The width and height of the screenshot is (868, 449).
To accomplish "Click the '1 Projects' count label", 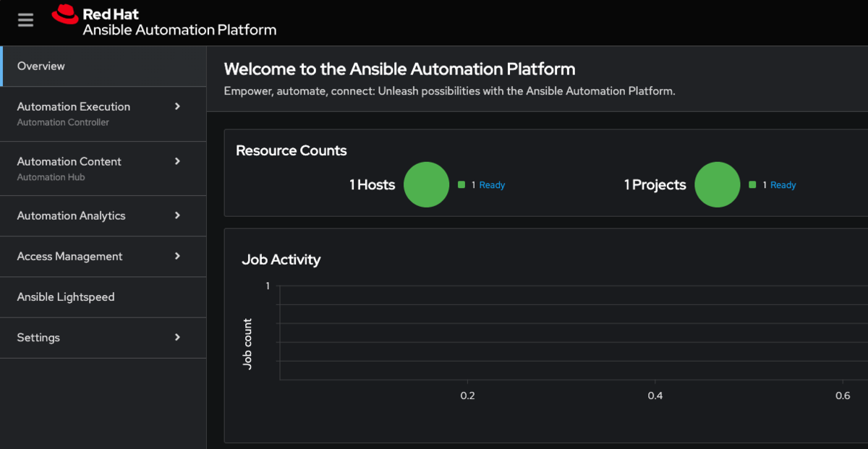I will tap(655, 184).
